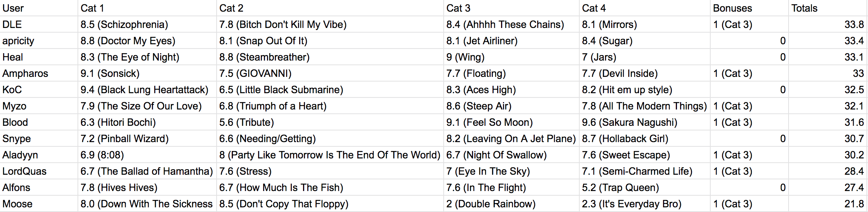Click Aladyyn's 6.9 (8:08) cell
Screen dimensions: 868x212
pyautogui.click(x=147, y=155)
